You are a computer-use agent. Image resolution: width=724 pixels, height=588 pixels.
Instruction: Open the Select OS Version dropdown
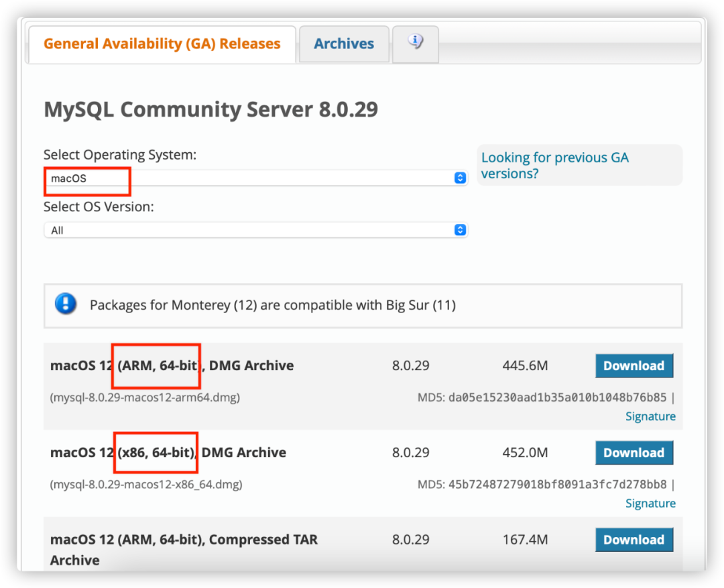tap(256, 230)
